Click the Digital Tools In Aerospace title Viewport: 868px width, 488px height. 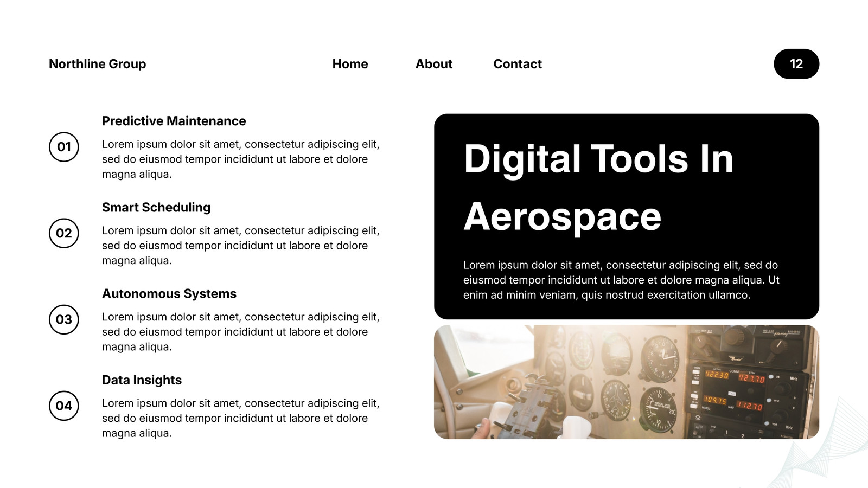(598, 188)
